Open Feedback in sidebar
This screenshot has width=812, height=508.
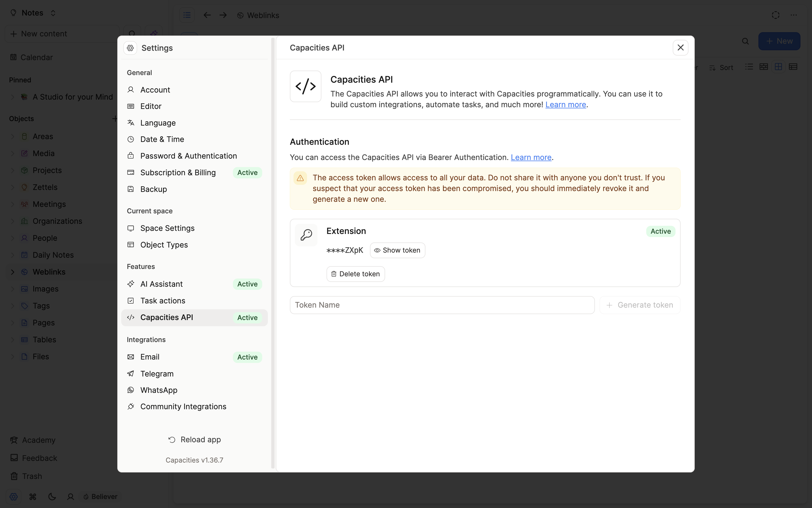[x=34, y=458]
